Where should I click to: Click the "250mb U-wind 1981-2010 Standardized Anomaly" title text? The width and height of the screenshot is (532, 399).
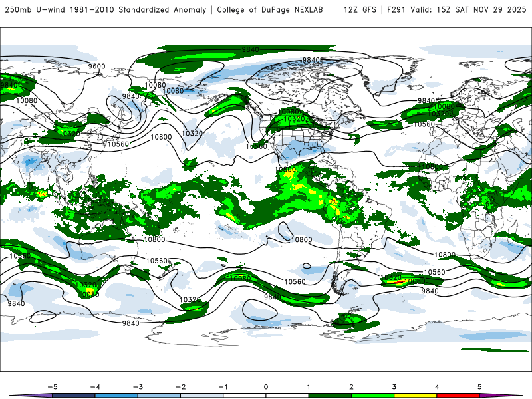106,10
